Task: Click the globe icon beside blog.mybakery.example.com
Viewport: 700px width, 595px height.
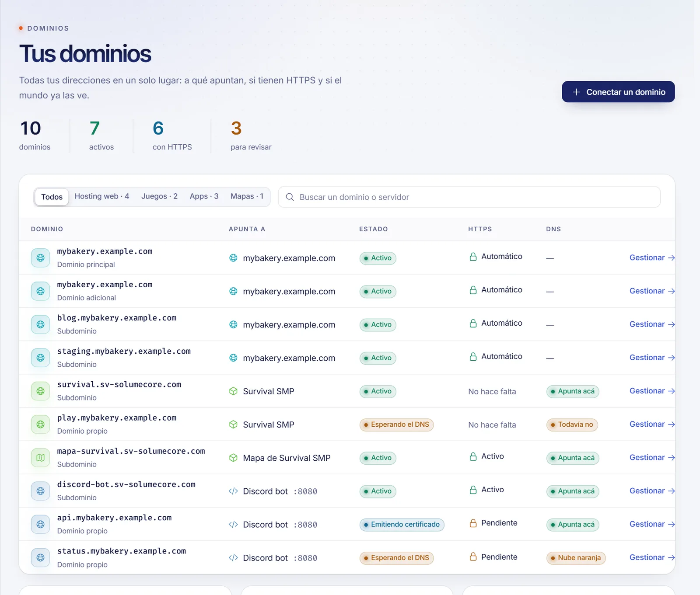Action: (40, 324)
